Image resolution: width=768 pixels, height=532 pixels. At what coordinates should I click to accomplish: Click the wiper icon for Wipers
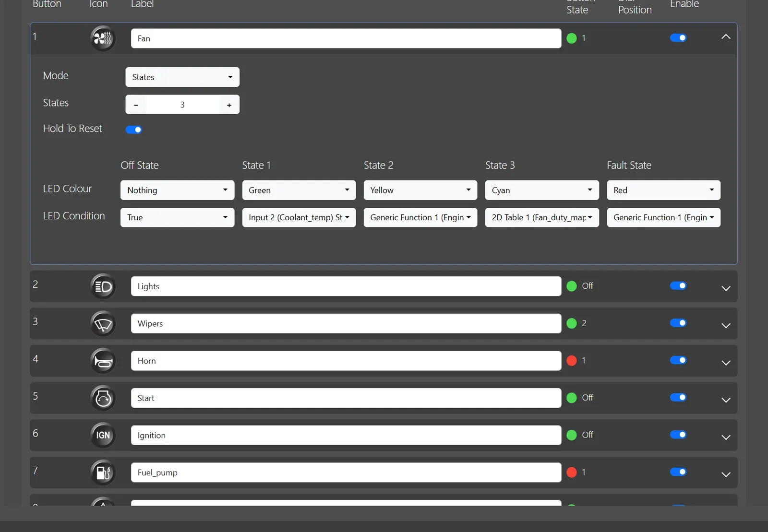(103, 324)
